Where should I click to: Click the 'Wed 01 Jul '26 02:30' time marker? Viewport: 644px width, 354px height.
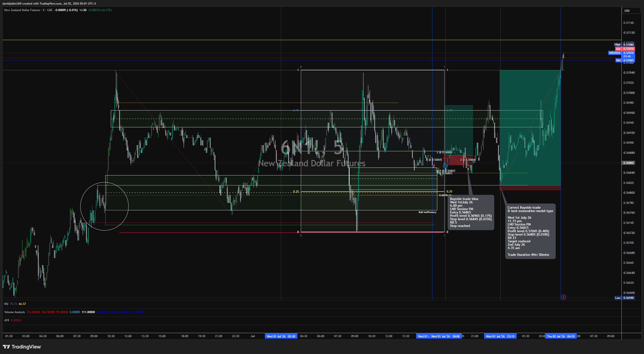click(x=281, y=336)
